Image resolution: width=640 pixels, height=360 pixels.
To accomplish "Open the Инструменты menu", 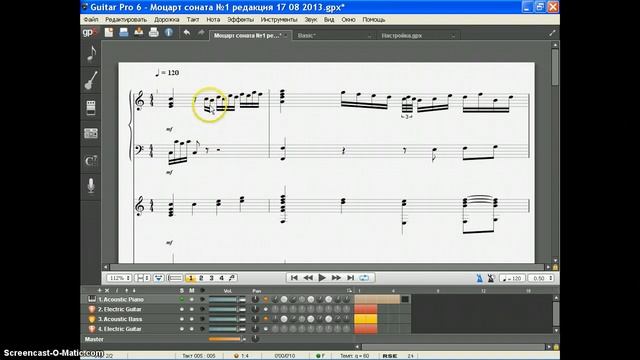I will click(279, 20).
